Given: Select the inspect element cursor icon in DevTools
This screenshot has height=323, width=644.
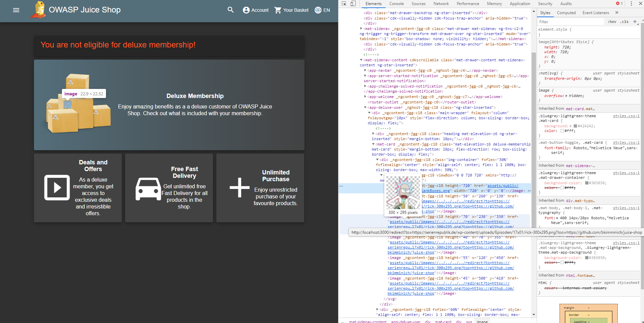Looking at the screenshot, I should click(343, 3).
